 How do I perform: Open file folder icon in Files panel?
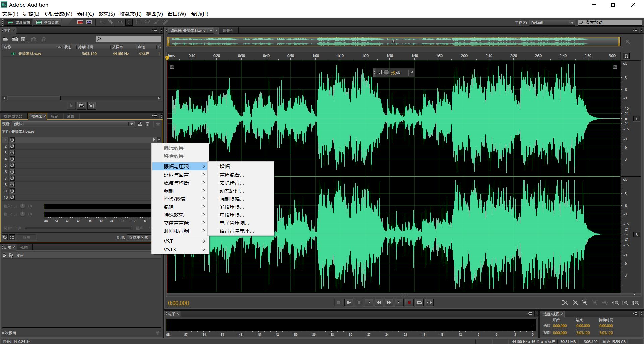6,39
